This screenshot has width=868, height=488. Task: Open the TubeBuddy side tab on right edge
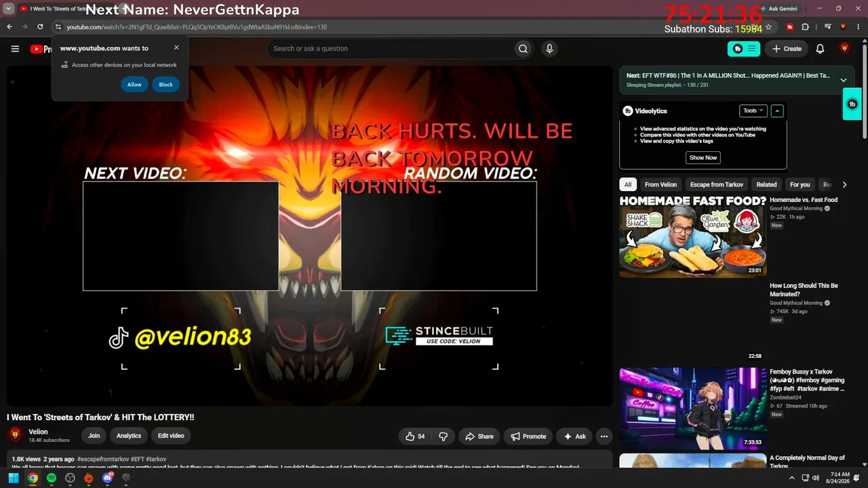click(x=852, y=104)
